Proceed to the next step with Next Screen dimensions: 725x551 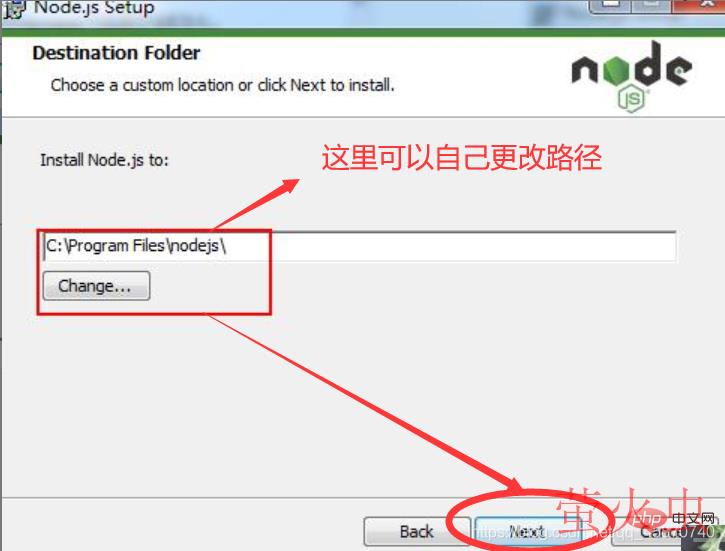527,532
